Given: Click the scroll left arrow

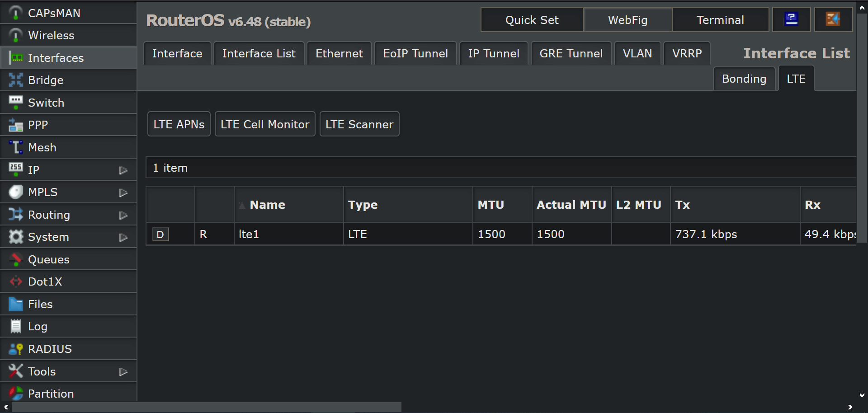Looking at the screenshot, I should (x=6, y=407).
